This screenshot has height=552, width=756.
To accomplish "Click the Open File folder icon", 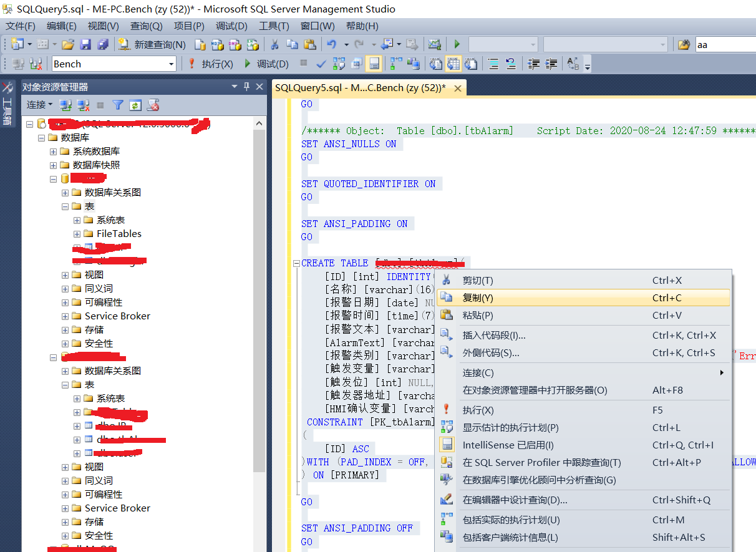I will [68, 44].
